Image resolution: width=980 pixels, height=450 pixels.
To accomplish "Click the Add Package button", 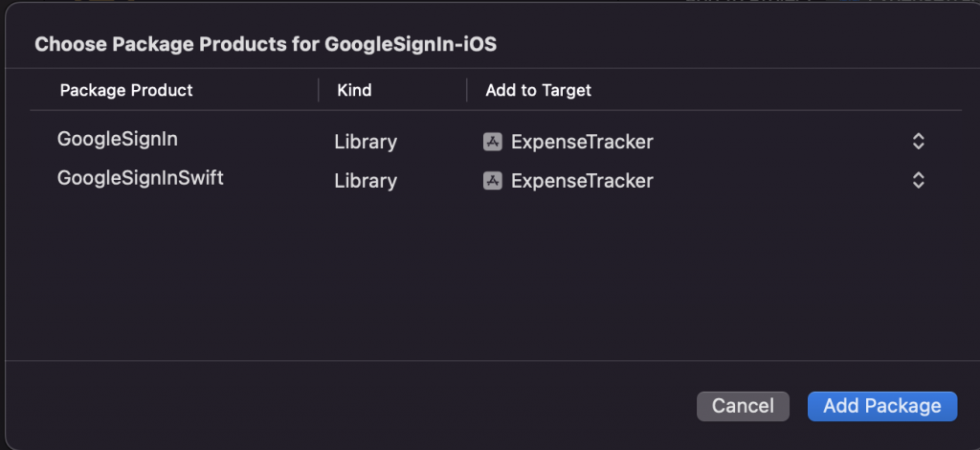I will [x=881, y=406].
